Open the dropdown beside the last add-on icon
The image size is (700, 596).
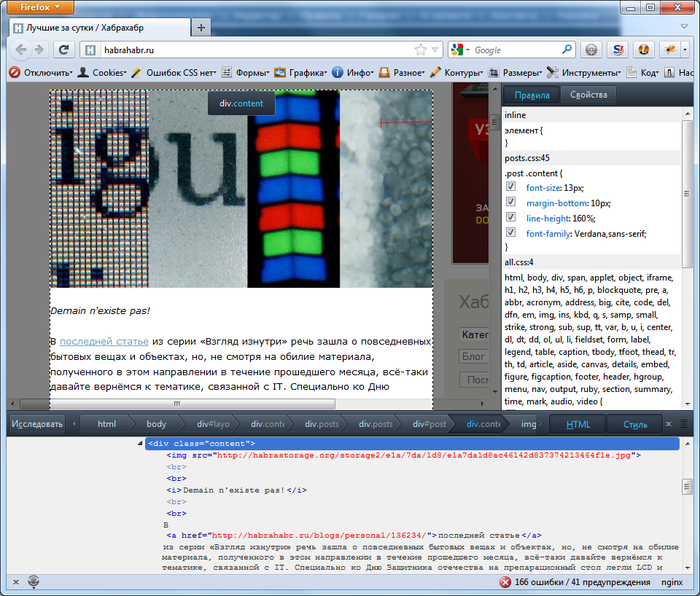coord(685,50)
